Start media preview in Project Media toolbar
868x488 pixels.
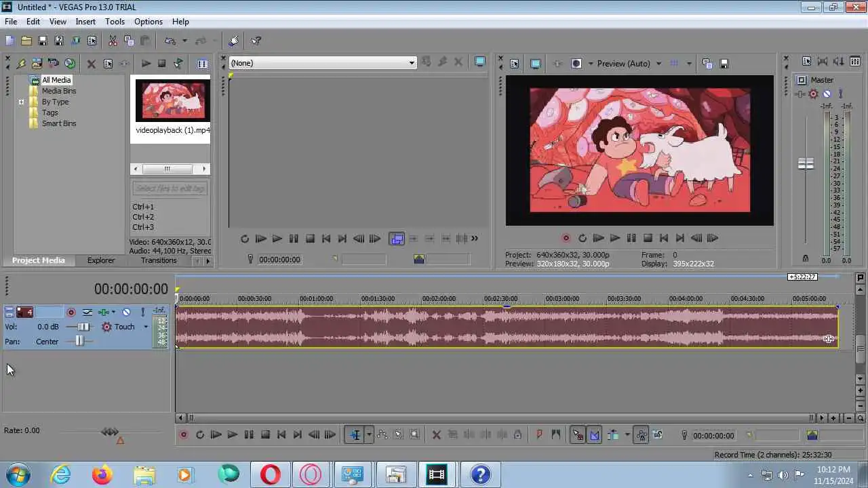[x=146, y=63]
